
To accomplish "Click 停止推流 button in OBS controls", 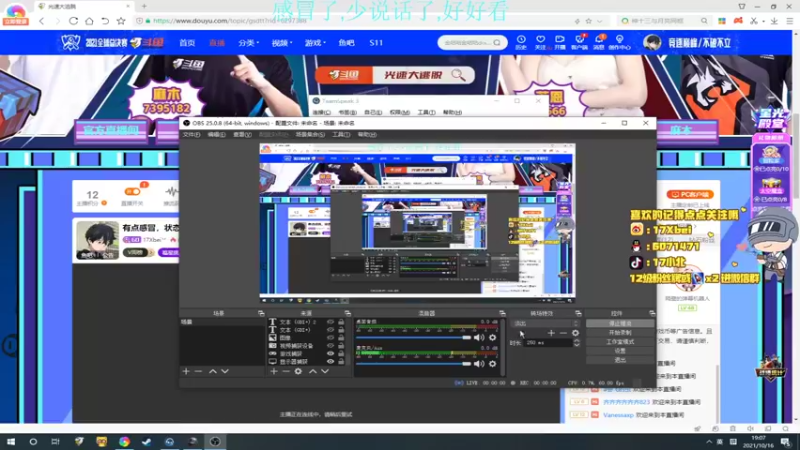I will point(620,323).
